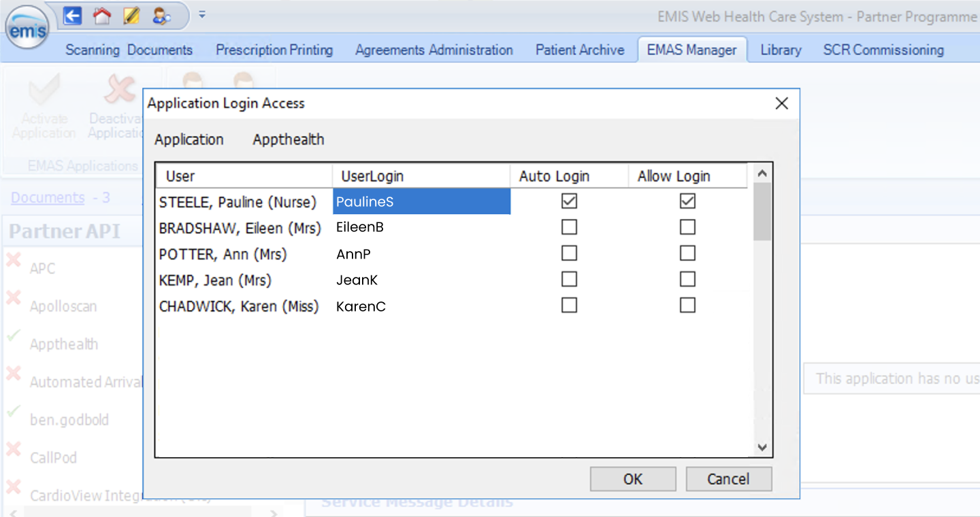The width and height of the screenshot is (980, 517).
Task: Switch to Prescription Printing tab
Action: coord(274,50)
